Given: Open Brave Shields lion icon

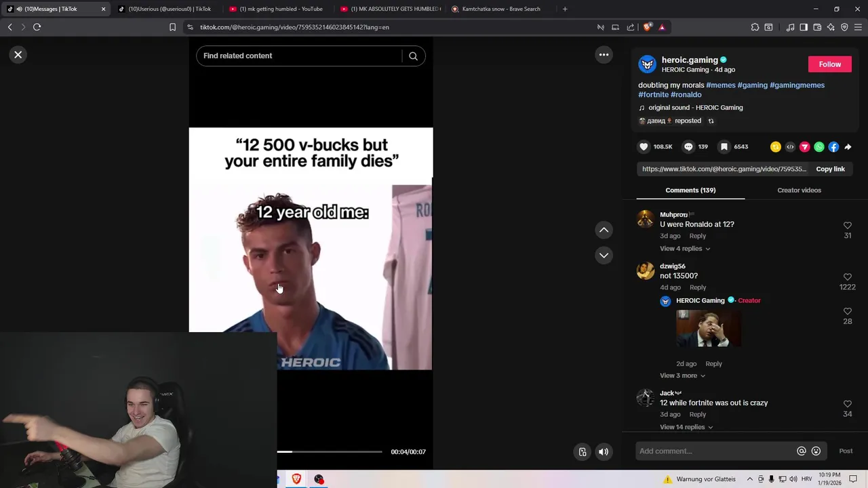Looking at the screenshot, I should (647, 27).
